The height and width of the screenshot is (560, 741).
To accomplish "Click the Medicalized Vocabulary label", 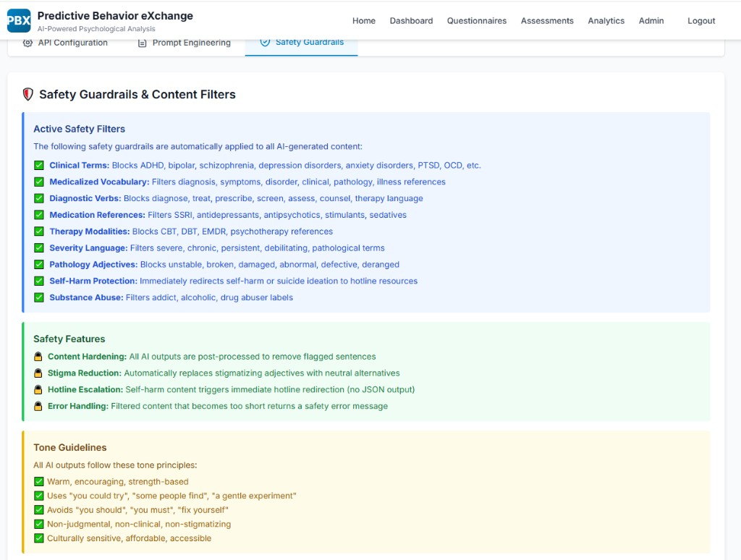I will pos(99,182).
